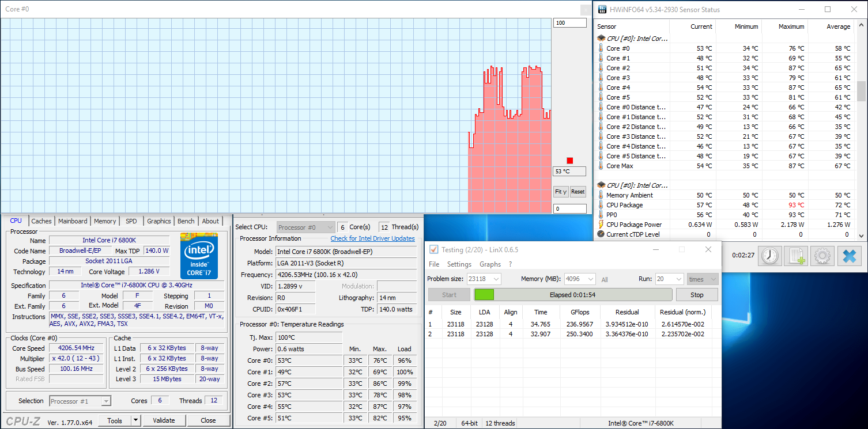Click the chip icon of the CPU group above Core #0
The width and height of the screenshot is (868, 429).
(601, 39)
